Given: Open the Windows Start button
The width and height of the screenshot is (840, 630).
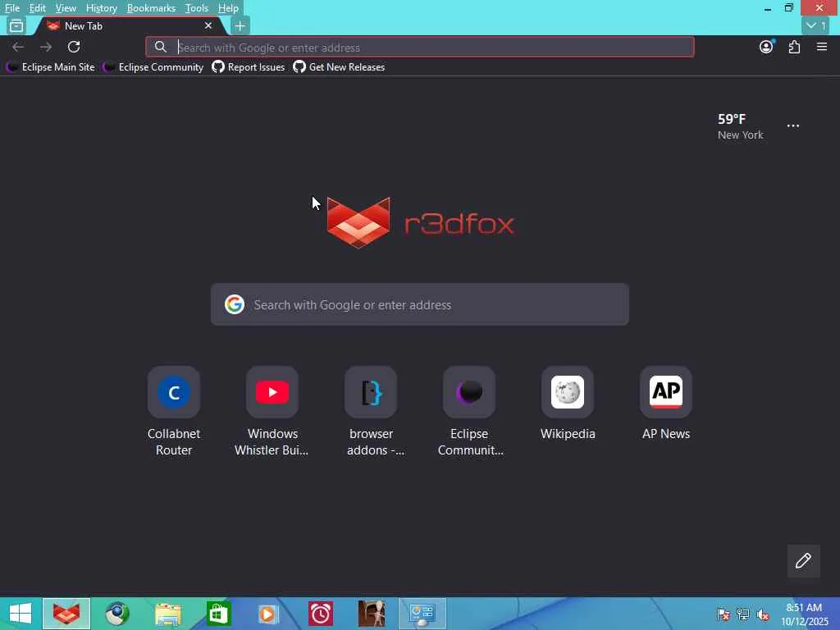Looking at the screenshot, I should click(x=21, y=614).
